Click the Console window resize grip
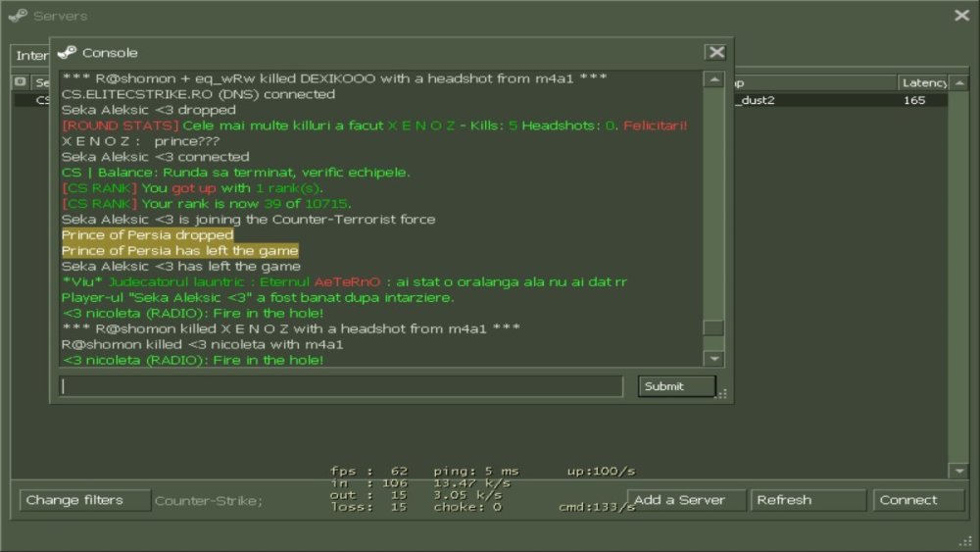980x552 pixels. point(722,394)
